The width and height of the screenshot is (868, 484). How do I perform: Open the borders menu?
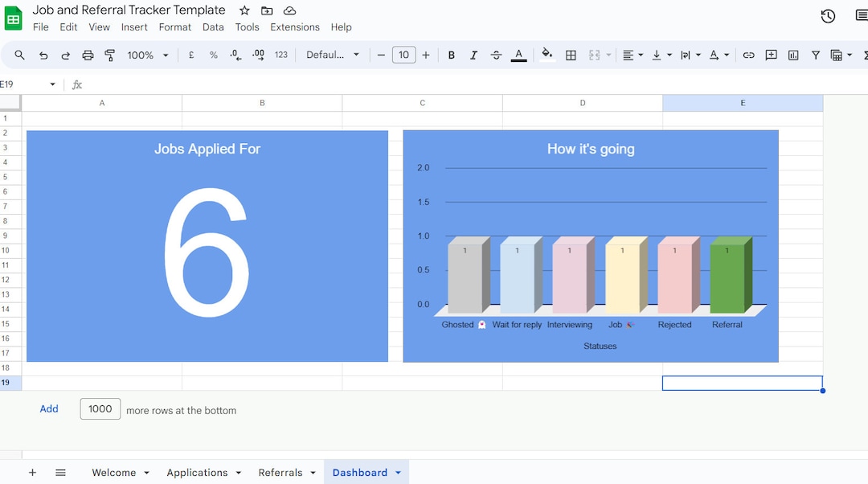click(571, 55)
